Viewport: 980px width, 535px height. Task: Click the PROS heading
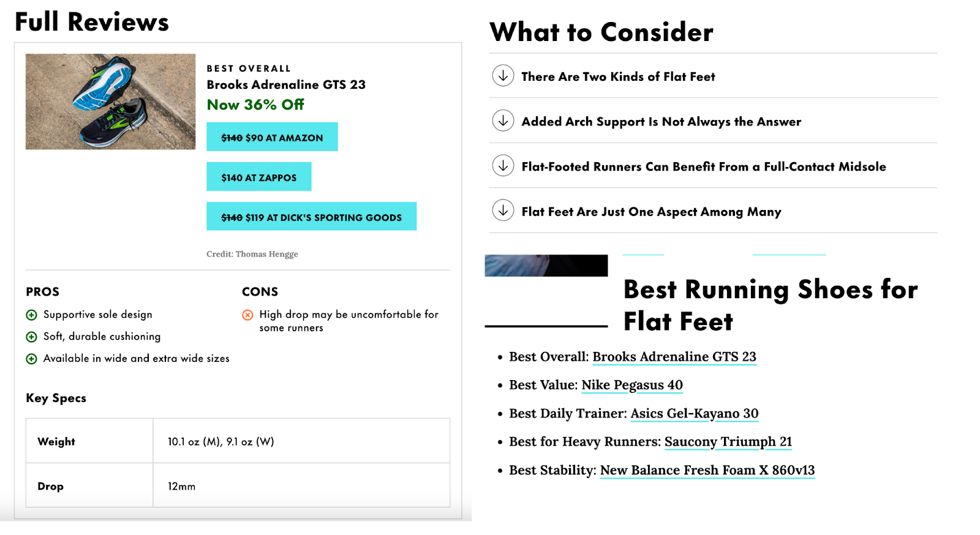coord(42,292)
